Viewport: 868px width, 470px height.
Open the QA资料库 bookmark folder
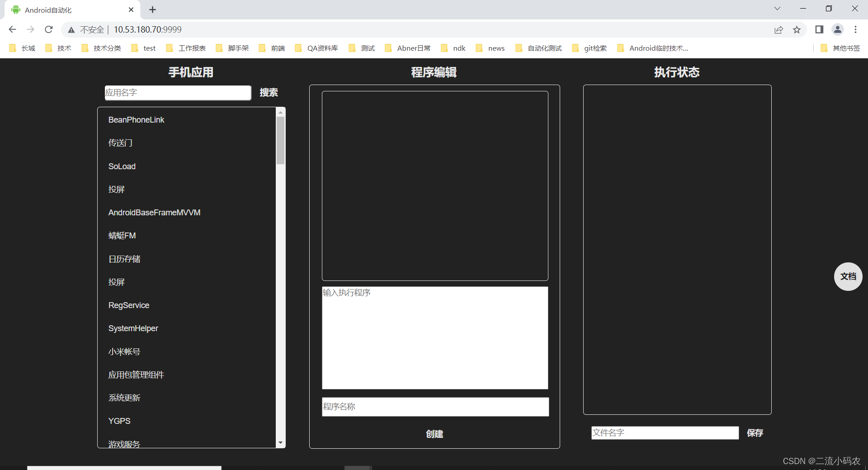tap(316, 48)
